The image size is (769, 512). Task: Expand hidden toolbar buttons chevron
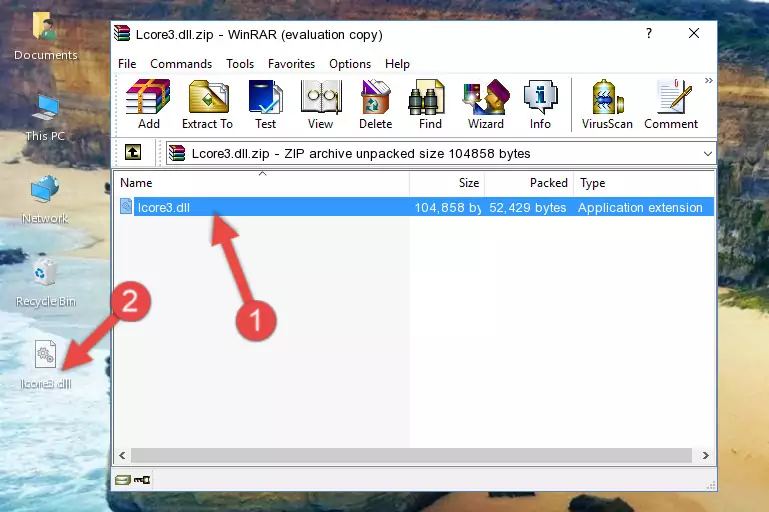pyautogui.click(x=708, y=80)
